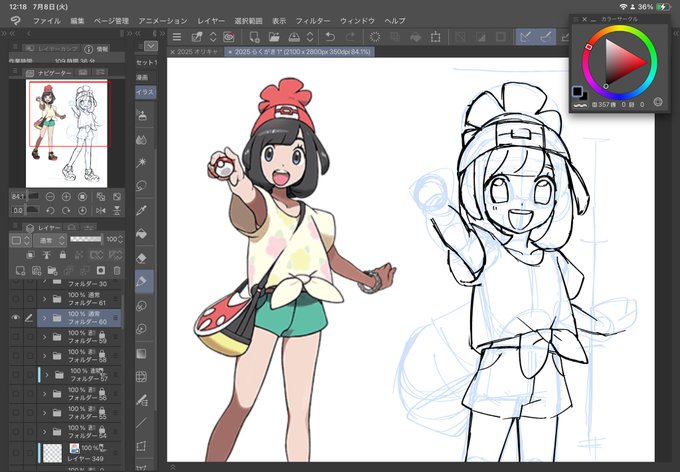Open the 通常 blending mode dropdown
The image size is (680, 472).
[x=49, y=240]
